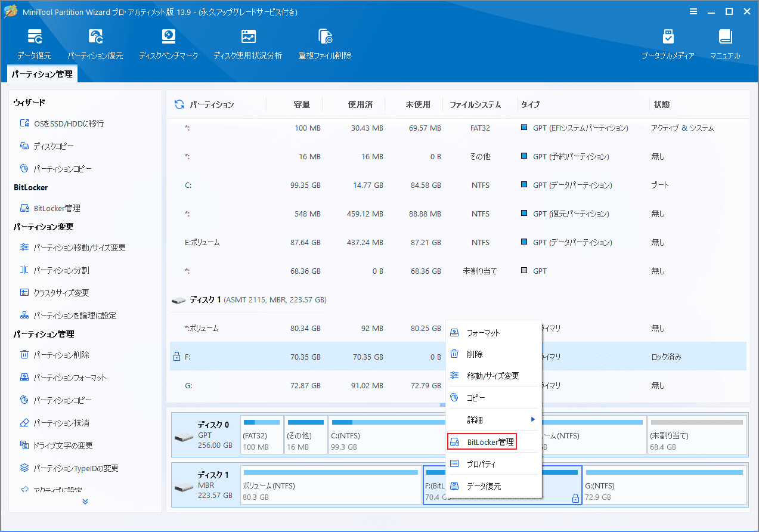Click (未割り当て) 68.4 GB block in disk map
Viewport: 759px width, 532px height.
tap(697, 435)
